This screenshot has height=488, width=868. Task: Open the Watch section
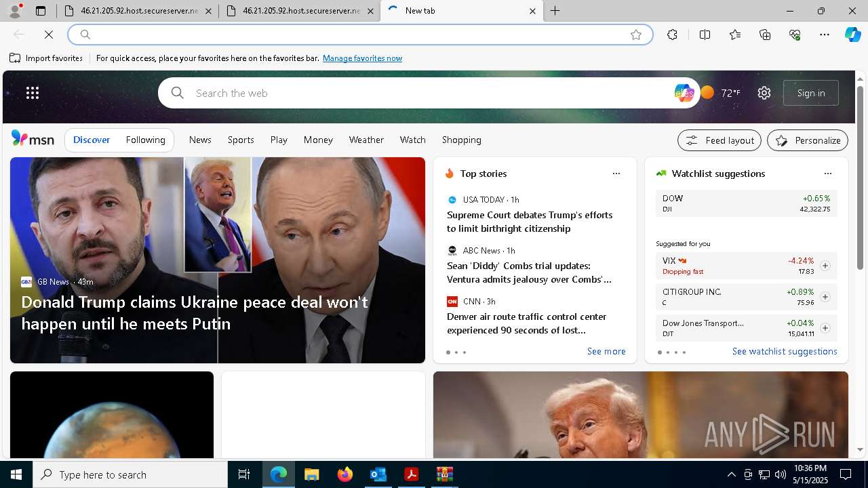(x=413, y=140)
